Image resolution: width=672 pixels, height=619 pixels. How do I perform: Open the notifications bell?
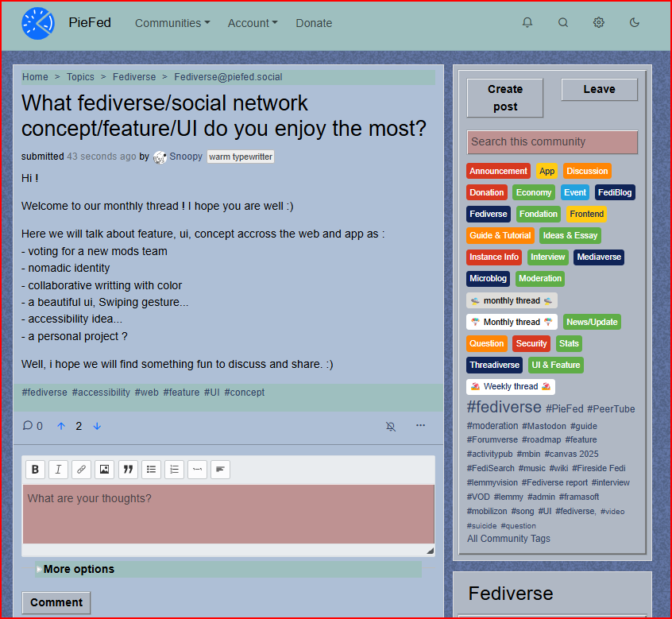coord(527,22)
